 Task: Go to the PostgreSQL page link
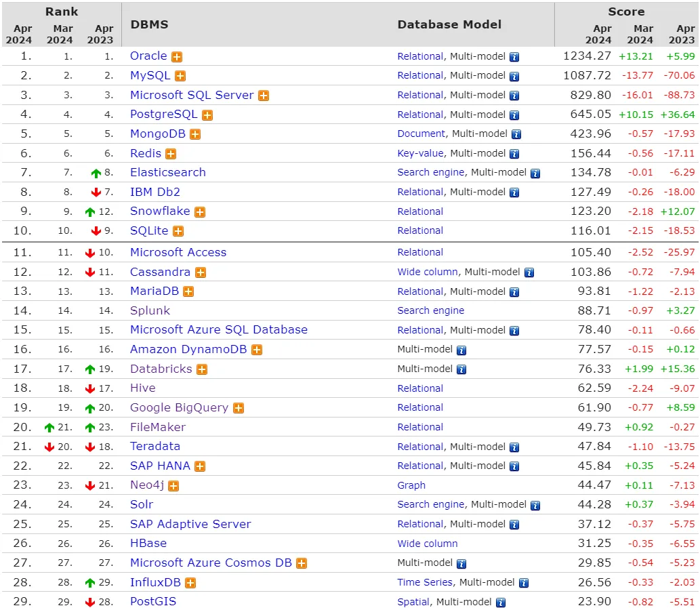(x=164, y=115)
